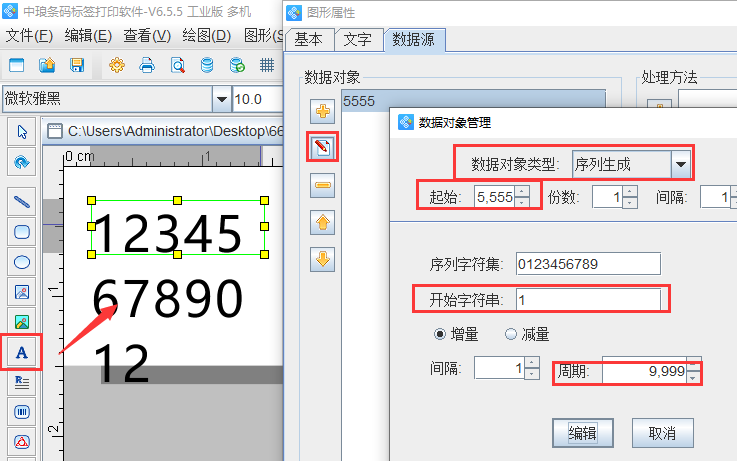The width and height of the screenshot is (737, 461).
Task: Select the 增量 radio button
Action: (440, 334)
